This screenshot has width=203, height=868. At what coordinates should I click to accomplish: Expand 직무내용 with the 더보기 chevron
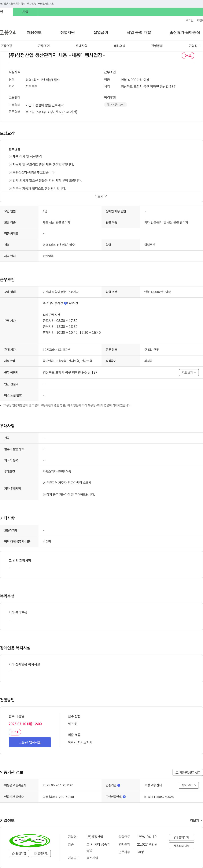tap(101, 196)
